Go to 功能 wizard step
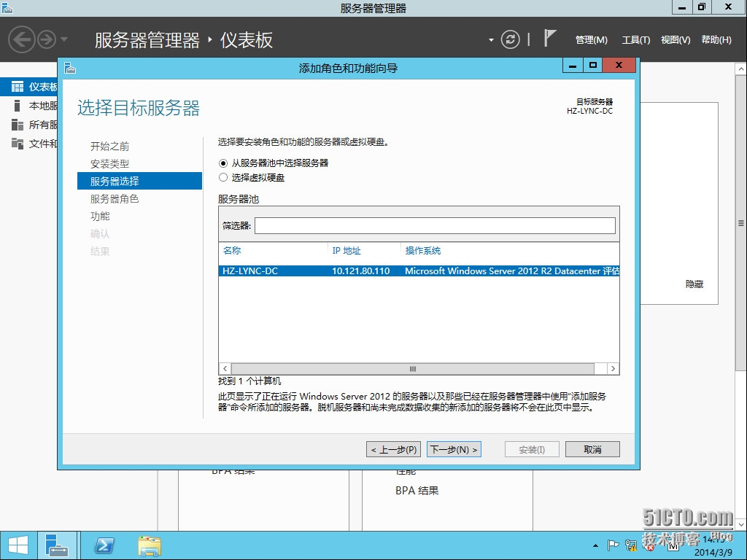 point(100,216)
